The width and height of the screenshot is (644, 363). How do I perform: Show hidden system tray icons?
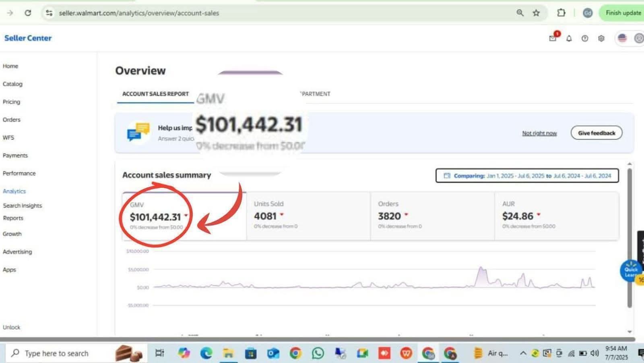(x=523, y=353)
